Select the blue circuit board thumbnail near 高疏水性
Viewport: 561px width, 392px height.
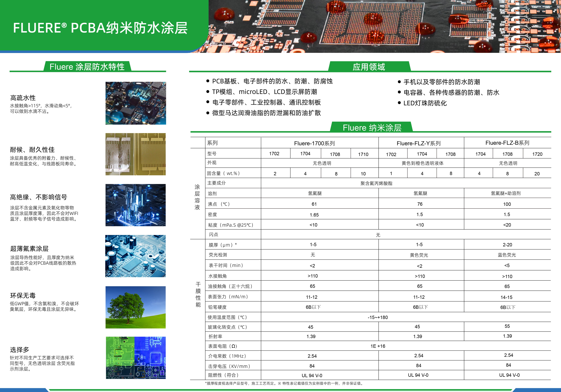point(136,103)
